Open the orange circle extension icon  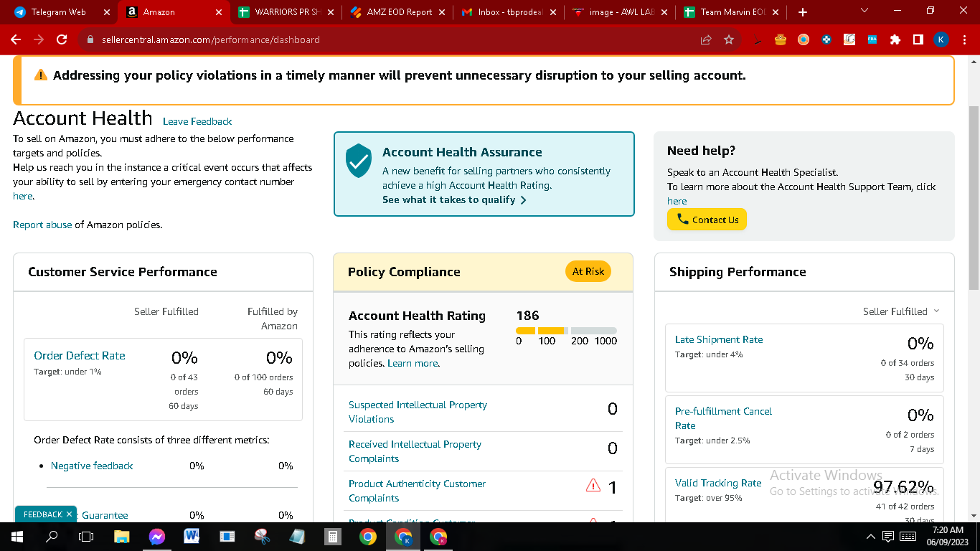[x=804, y=40]
